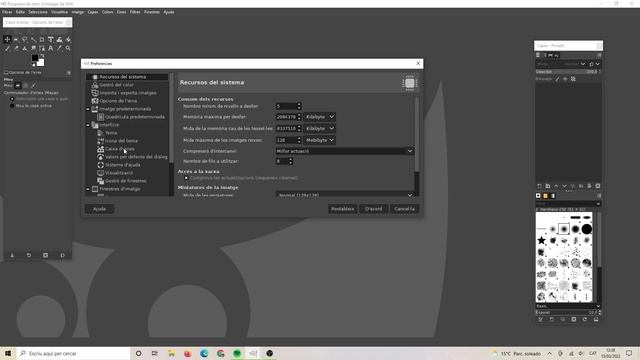Swap foreground and background colors arrow
The image size is (640, 360).
[42, 56]
